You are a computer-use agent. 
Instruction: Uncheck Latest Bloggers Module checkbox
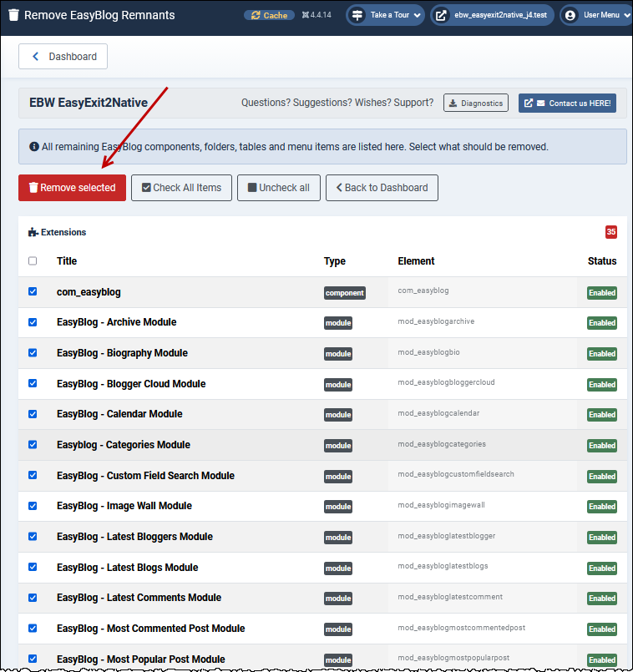point(33,536)
